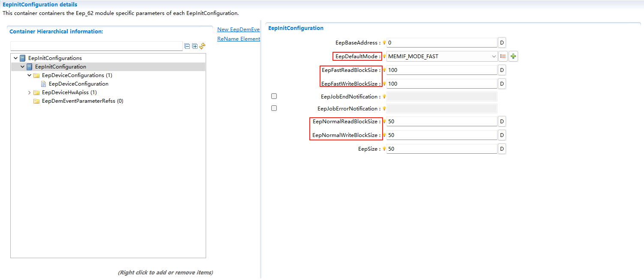Click the New EepDemEve link
The image size is (644, 280).
click(x=238, y=30)
